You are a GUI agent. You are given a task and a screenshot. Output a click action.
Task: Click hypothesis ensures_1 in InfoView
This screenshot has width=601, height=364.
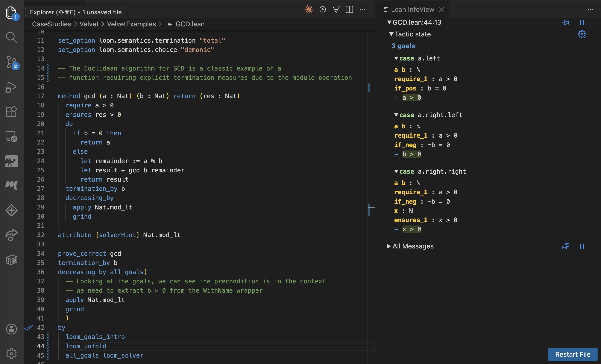[411, 220]
